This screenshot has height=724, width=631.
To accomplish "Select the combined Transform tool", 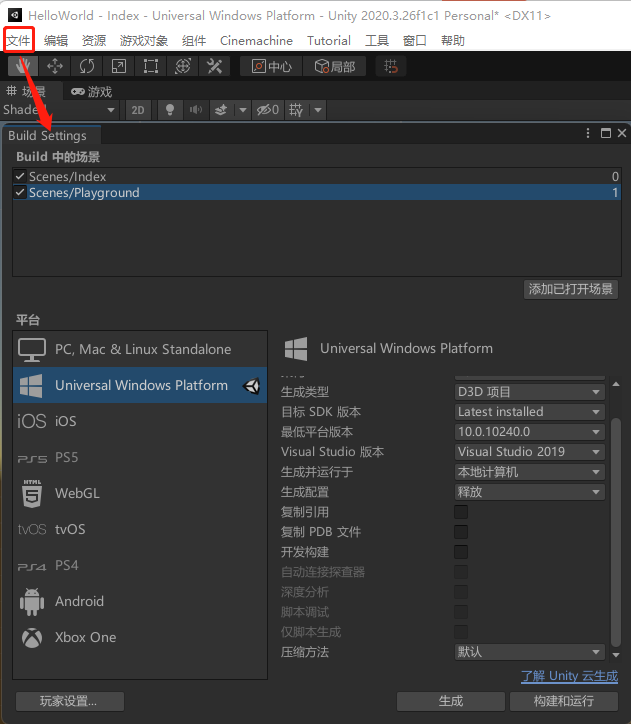I will pyautogui.click(x=183, y=66).
